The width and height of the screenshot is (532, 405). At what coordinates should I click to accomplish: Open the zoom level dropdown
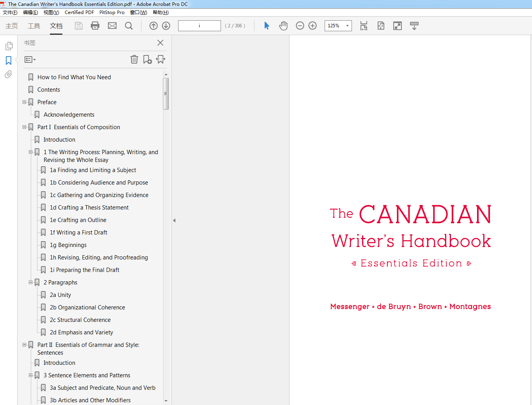(x=347, y=26)
